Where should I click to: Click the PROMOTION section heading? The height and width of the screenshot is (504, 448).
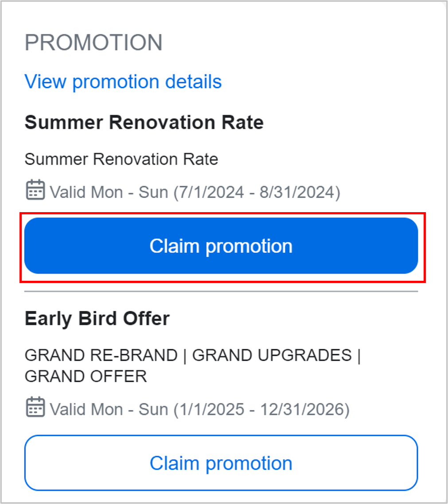[x=94, y=42]
